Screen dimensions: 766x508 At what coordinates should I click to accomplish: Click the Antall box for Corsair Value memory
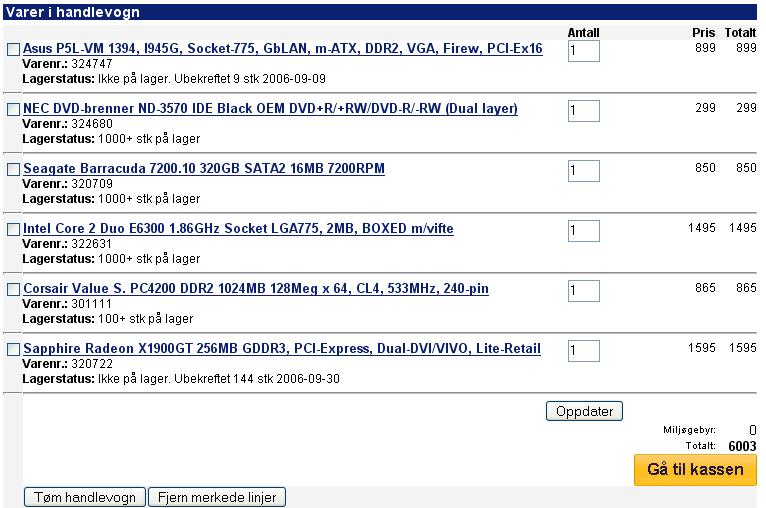click(x=584, y=291)
